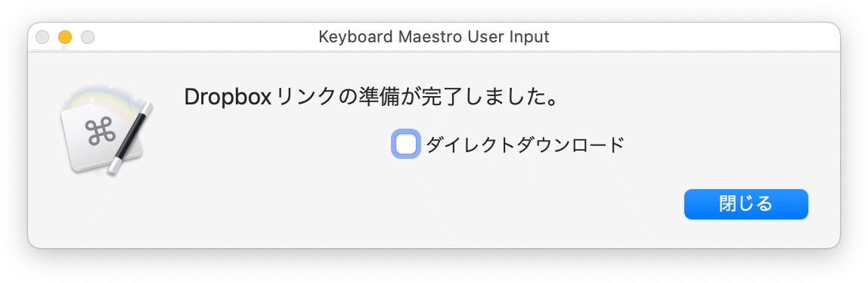Click the 閉じる button
The width and height of the screenshot is (868, 283).
(x=746, y=204)
